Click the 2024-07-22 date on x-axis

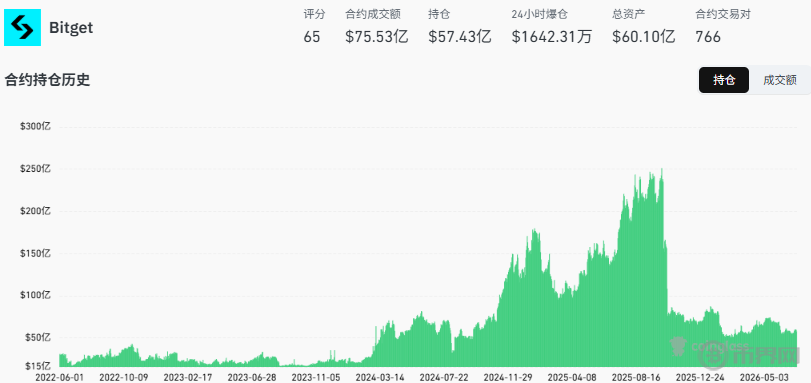coord(444,377)
